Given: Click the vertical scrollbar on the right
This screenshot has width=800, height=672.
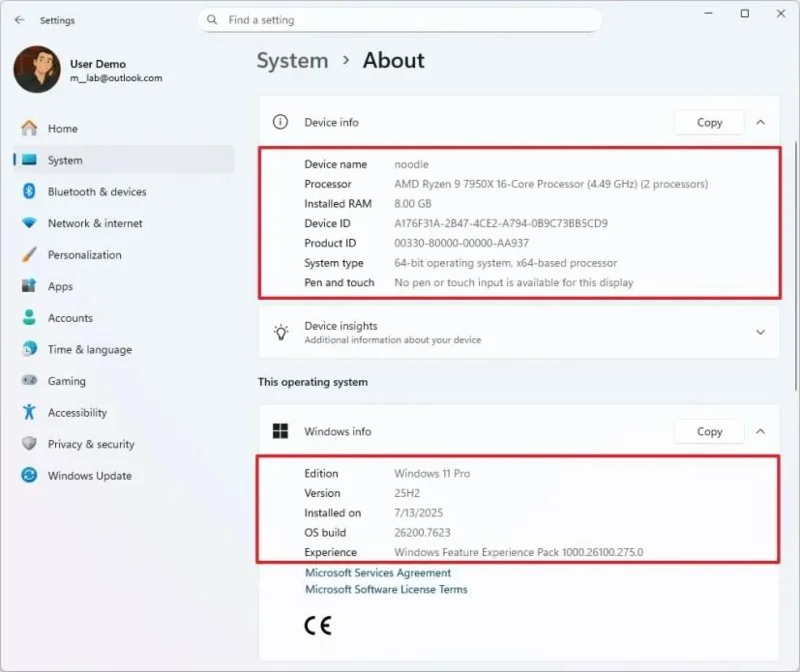Looking at the screenshot, I should [x=796, y=265].
